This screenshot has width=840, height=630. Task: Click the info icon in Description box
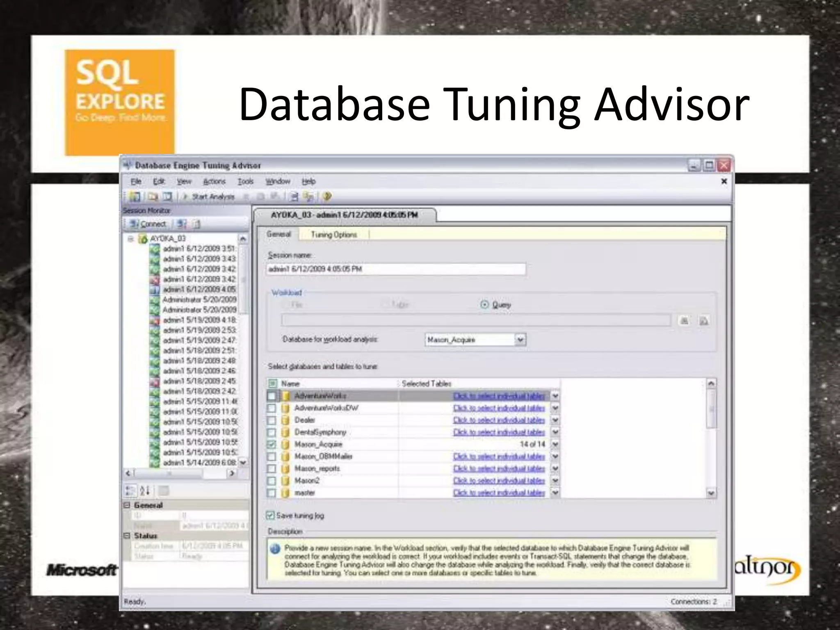pos(275,549)
